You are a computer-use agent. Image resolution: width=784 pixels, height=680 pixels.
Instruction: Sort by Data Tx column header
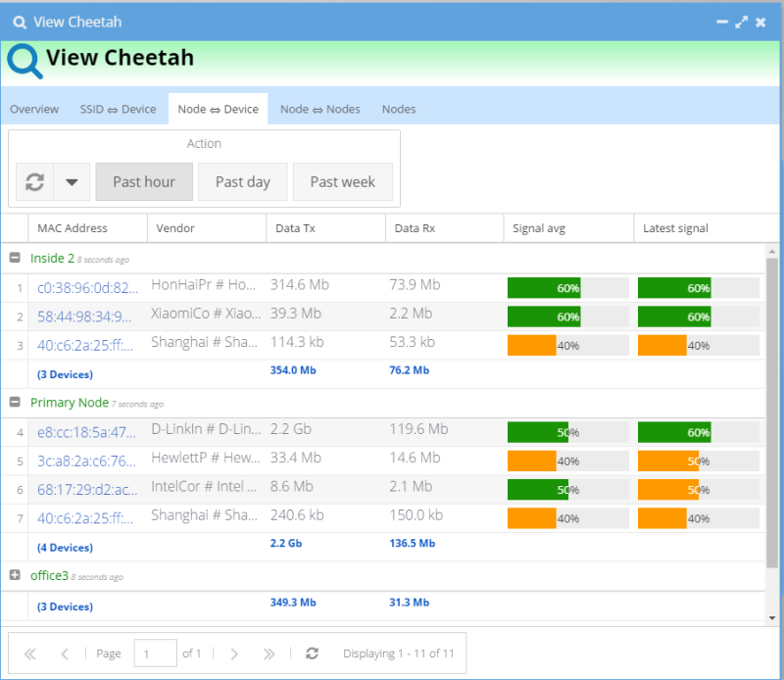click(325, 228)
